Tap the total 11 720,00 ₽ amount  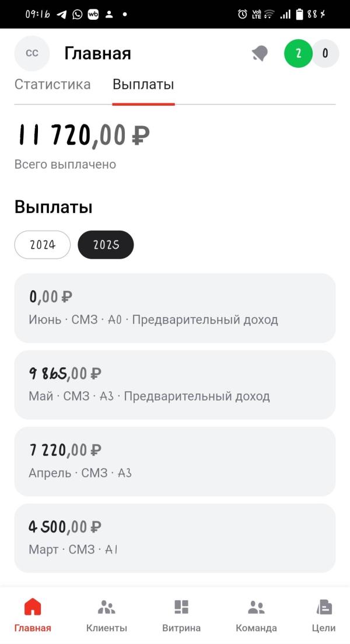click(x=83, y=135)
